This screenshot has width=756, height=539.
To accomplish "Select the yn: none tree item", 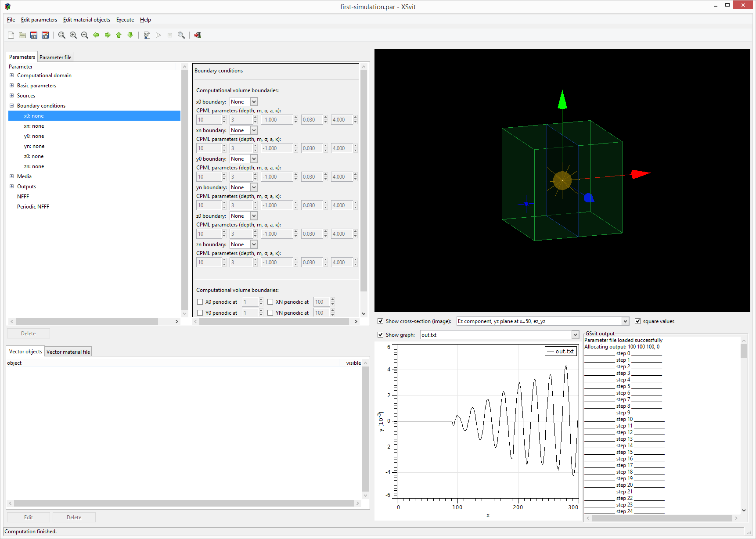I will pyautogui.click(x=34, y=146).
